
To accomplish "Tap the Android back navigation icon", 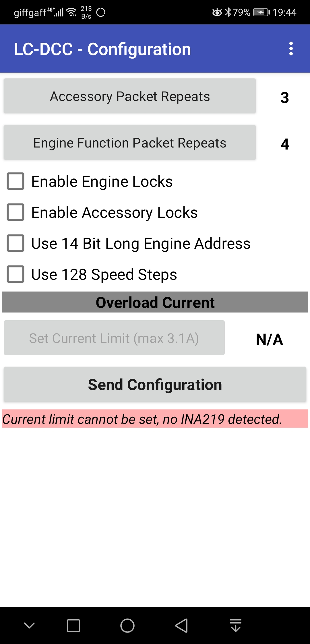I will (x=182, y=626).
